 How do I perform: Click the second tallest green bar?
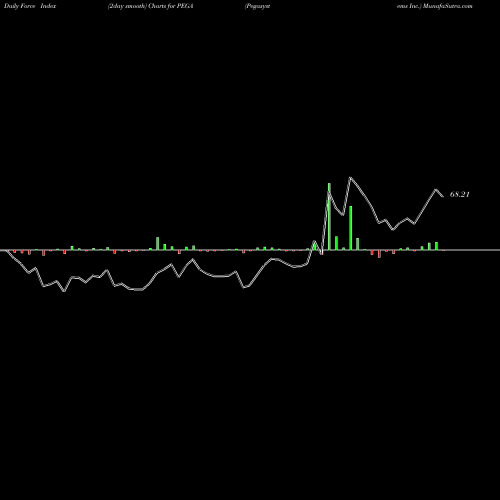pos(351,228)
